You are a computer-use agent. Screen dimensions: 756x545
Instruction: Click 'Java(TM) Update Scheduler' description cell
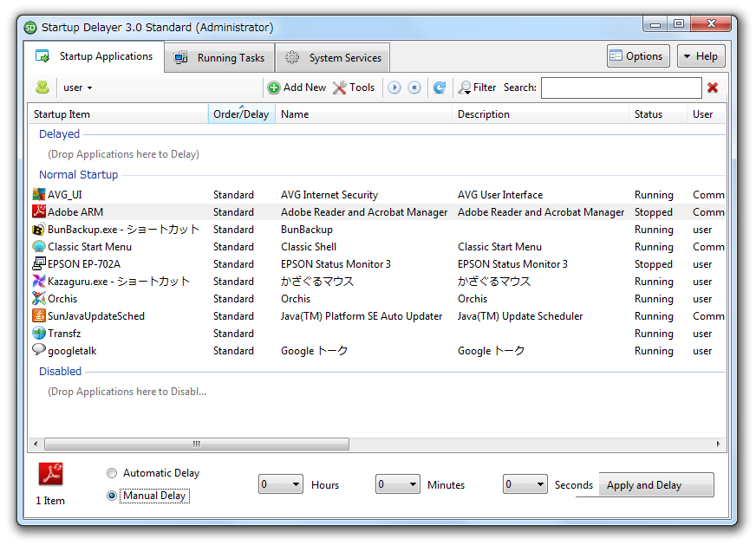(x=520, y=316)
